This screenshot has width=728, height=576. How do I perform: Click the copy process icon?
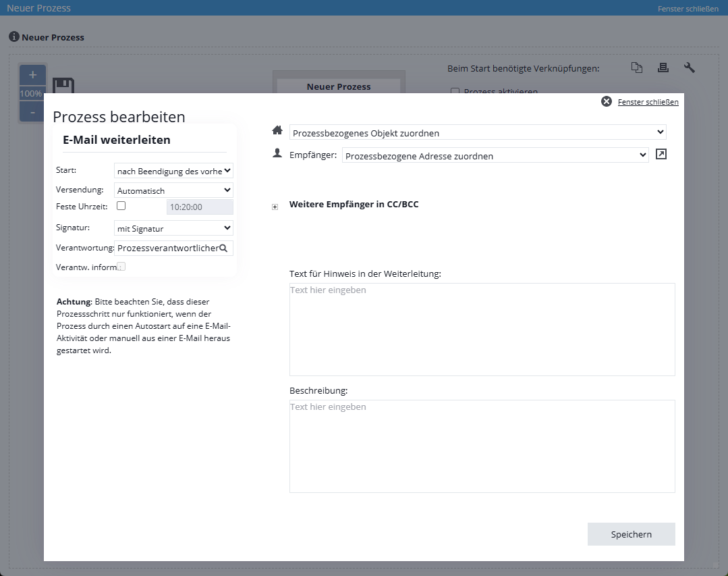pos(636,68)
